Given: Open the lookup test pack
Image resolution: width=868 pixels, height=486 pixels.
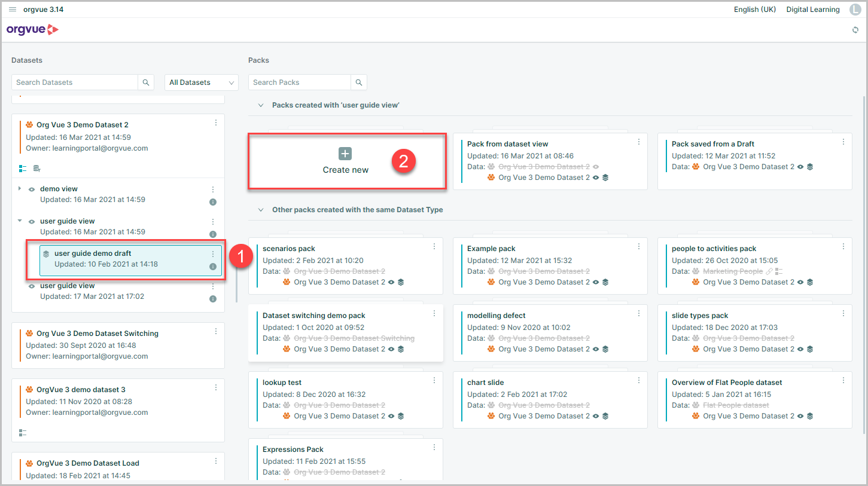Looking at the screenshot, I should coord(346,400).
